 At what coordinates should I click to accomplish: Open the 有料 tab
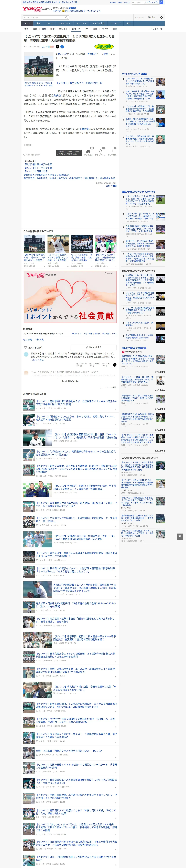pos(129,24)
